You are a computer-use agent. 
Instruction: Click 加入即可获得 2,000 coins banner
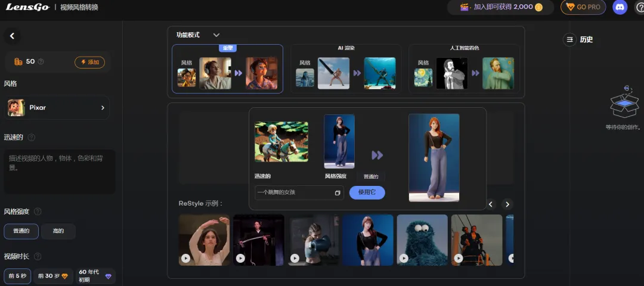coord(501,7)
